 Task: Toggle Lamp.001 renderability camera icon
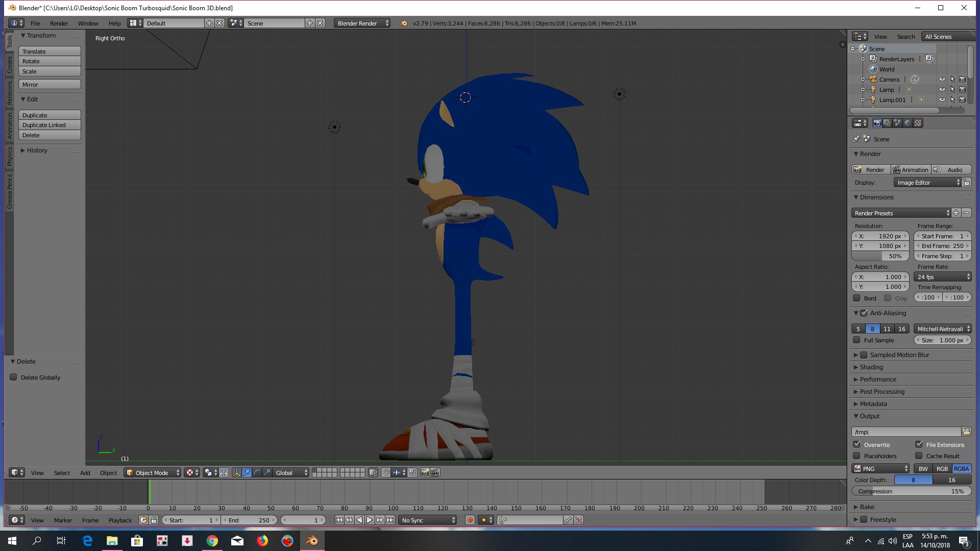[962, 100]
